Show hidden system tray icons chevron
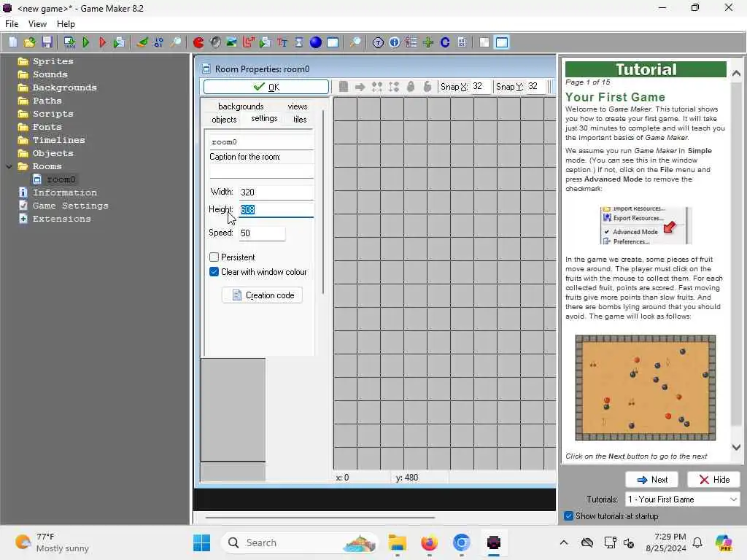Image resolution: width=747 pixels, height=560 pixels. click(564, 542)
